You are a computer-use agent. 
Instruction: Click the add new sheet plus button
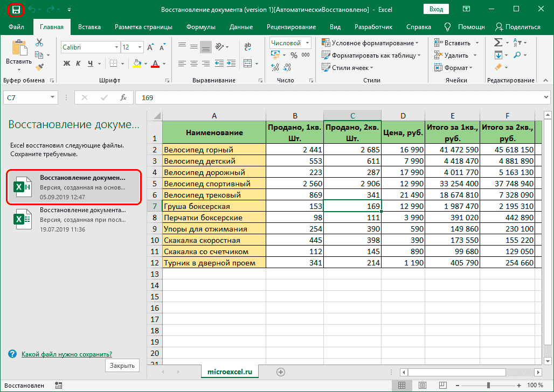[x=280, y=372]
